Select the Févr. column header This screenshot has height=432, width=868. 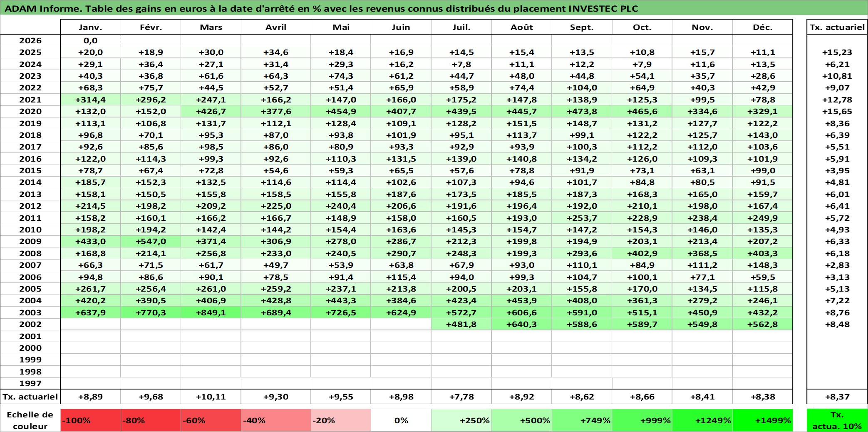click(x=151, y=27)
